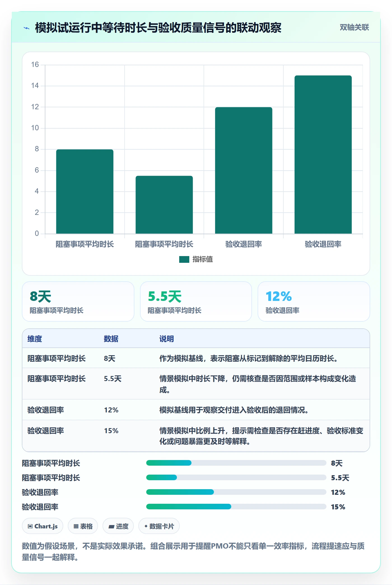Click the 5.5天 cell in the table
392x585 pixels.
(113, 379)
